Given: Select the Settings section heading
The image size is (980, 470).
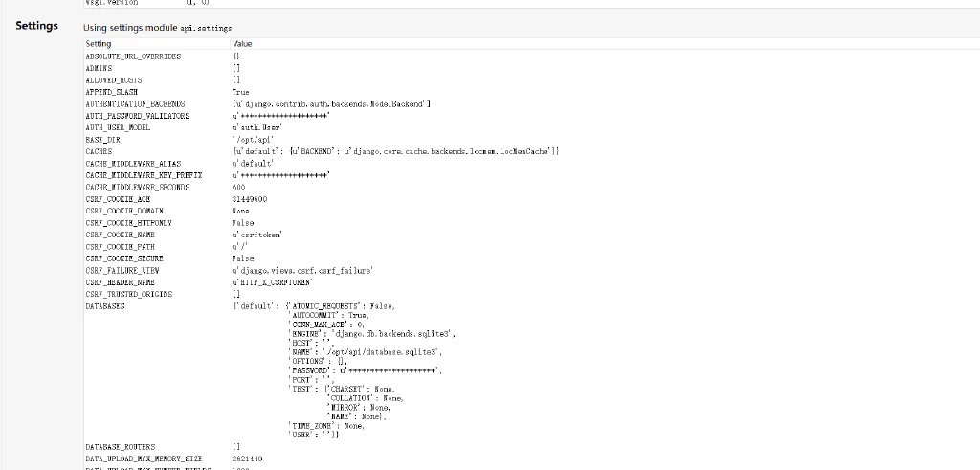Looking at the screenshot, I should click(37, 26).
